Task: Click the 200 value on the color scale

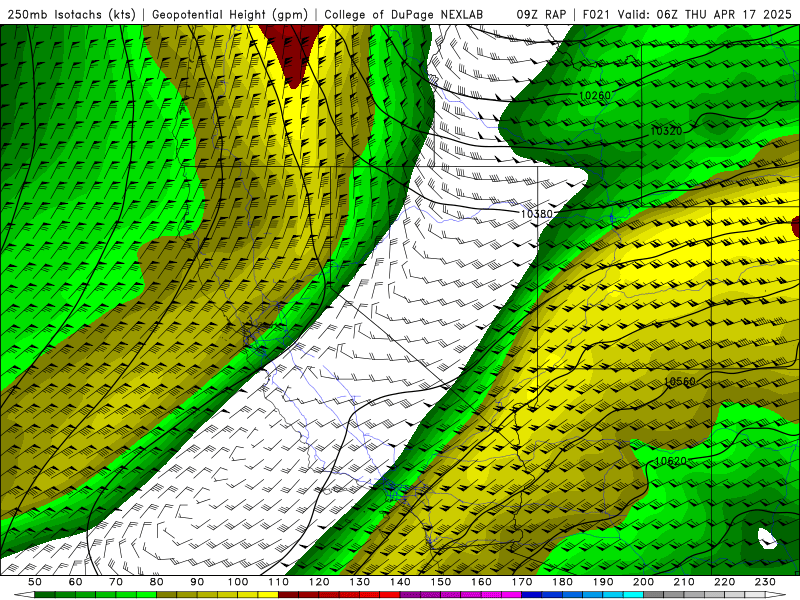Action: click(643, 582)
